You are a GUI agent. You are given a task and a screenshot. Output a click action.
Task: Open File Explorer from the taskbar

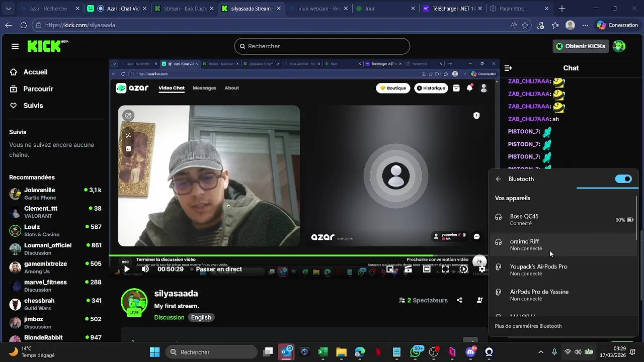click(x=341, y=352)
